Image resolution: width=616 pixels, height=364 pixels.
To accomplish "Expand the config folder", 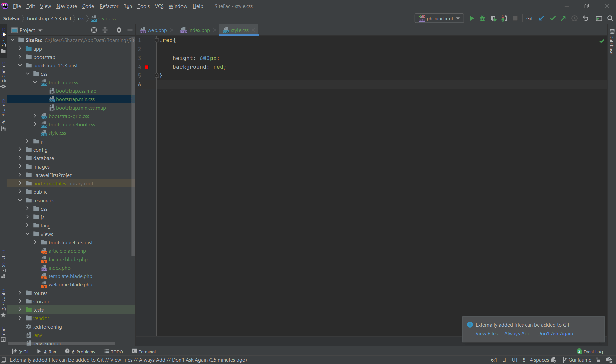I will pyautogui.click(x=20, y=150).
